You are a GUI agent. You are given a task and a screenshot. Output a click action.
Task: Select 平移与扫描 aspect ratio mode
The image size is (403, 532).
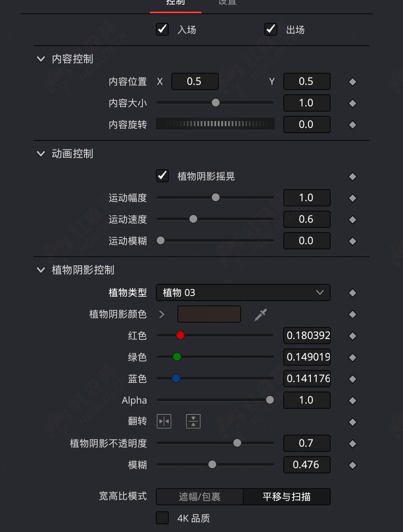(287, 497)
